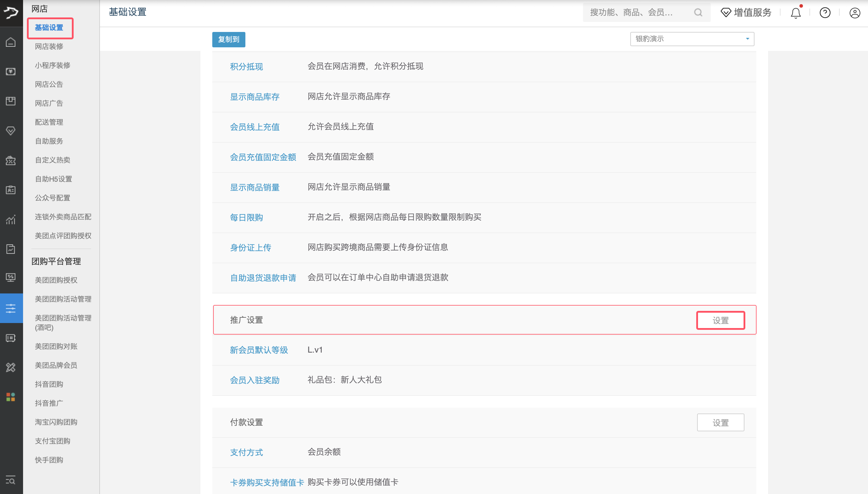Open 美团团购授权 from the sidebar menu
The width and height of the screenshot is (868, 494).
(x=56, y=280)
